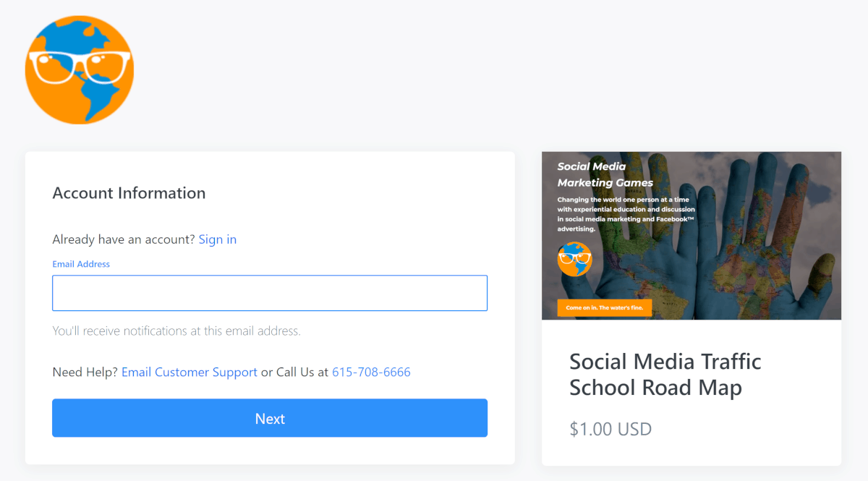
Task: Focus the Email Address input field
Action: 270,293
